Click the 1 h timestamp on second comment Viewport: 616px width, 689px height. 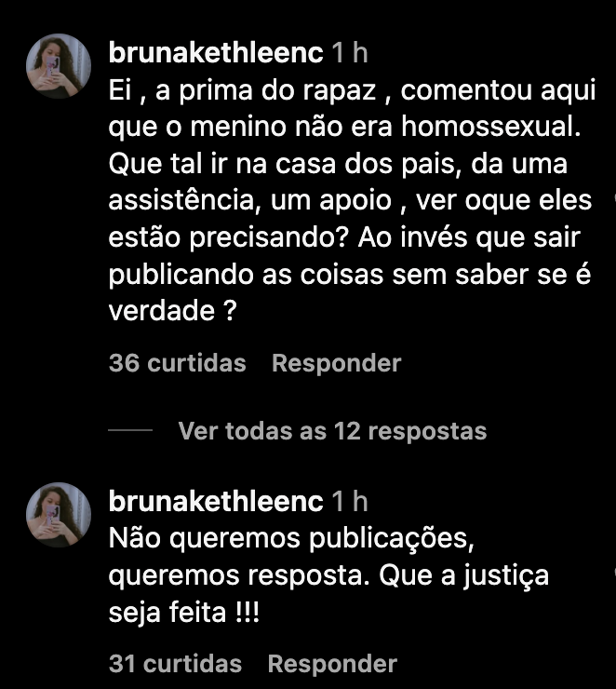350,502
